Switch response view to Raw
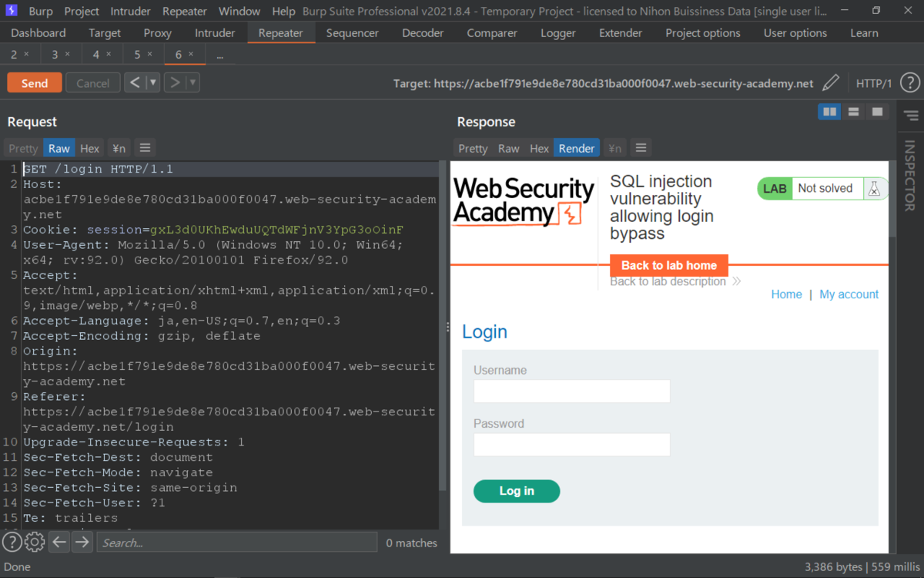The image size is (924, 578). click(x=508, y=148)
